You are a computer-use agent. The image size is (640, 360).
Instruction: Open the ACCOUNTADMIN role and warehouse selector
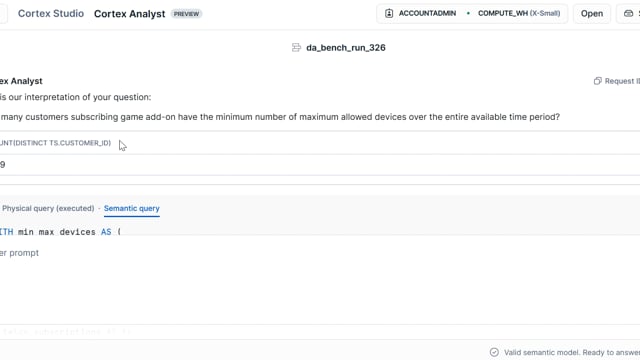click(472, 13)
